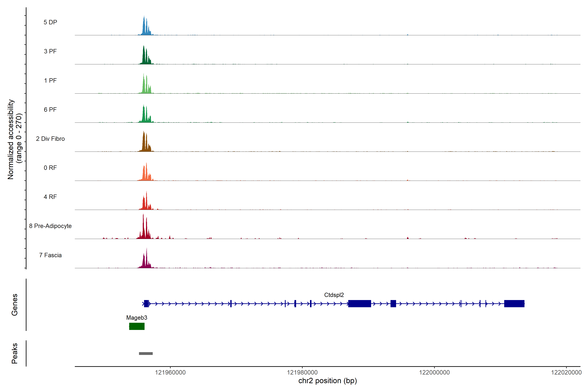The image size is (588, 392).
Task: Click the 4 RF track label
Action: click(x=50, y=197)
